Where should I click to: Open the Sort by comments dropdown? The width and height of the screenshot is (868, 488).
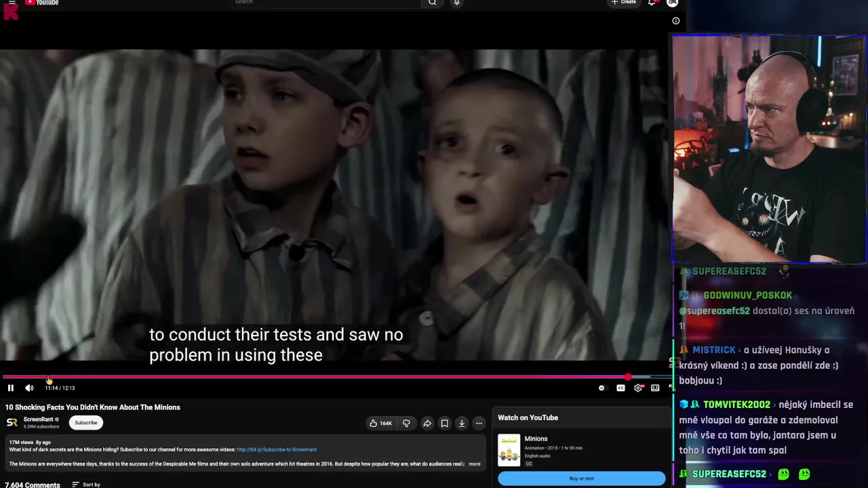(x=87, y=485)
